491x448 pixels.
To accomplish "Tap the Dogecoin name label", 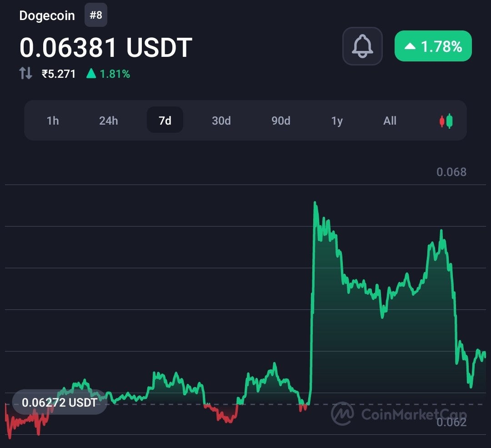I will click(47, 15).
